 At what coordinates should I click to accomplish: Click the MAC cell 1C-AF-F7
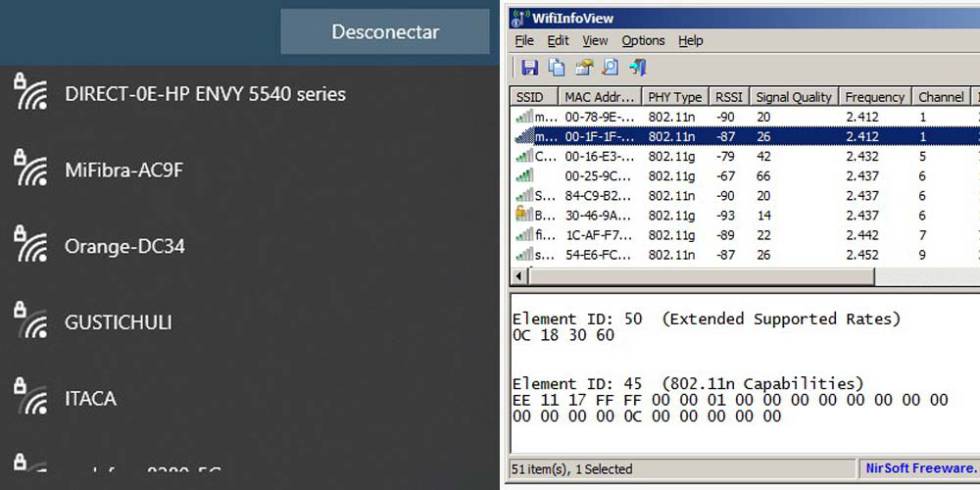click(x=599, y=235)
